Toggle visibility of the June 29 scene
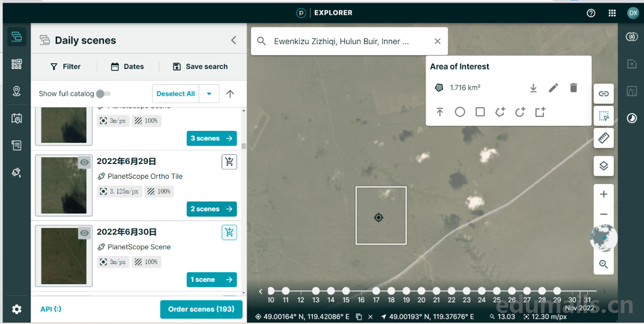 85,162
